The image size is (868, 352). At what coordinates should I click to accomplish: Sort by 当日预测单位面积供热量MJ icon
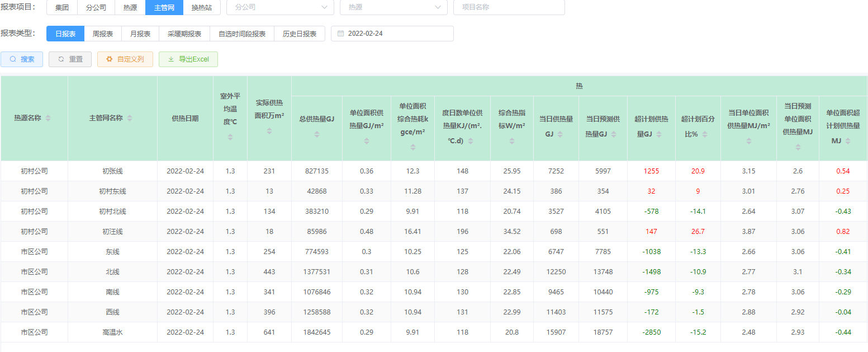pyautogui.click(x=798, y=147)
